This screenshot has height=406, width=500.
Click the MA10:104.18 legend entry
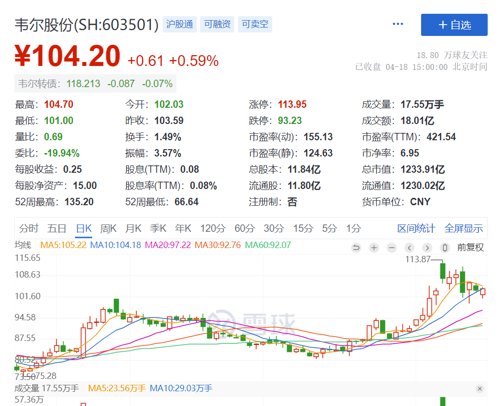(116, 245)
